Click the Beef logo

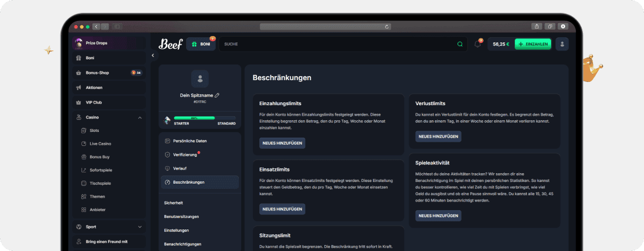(x=170, y=44)
